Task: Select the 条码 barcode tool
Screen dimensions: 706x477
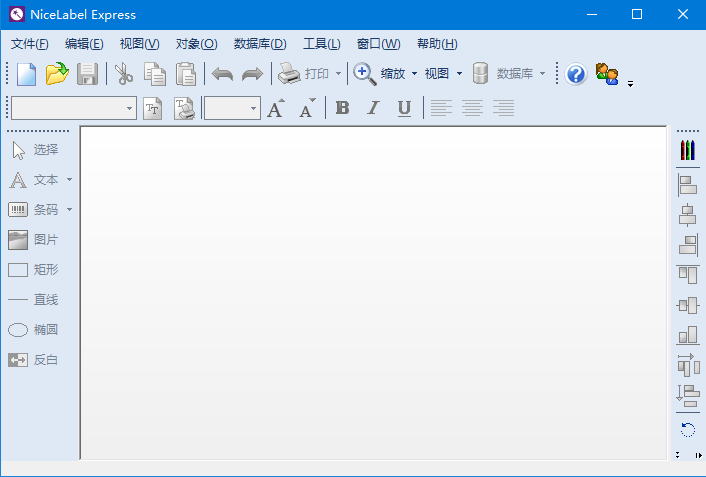Action: click(34, 210)
